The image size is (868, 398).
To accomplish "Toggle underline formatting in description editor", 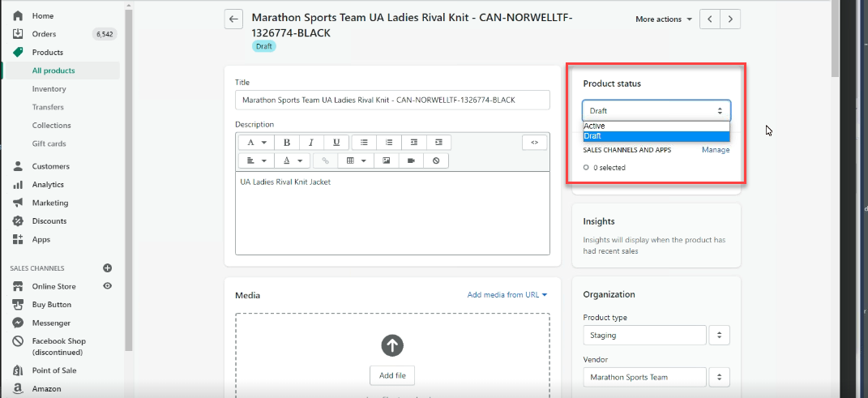I will [336, 143].
